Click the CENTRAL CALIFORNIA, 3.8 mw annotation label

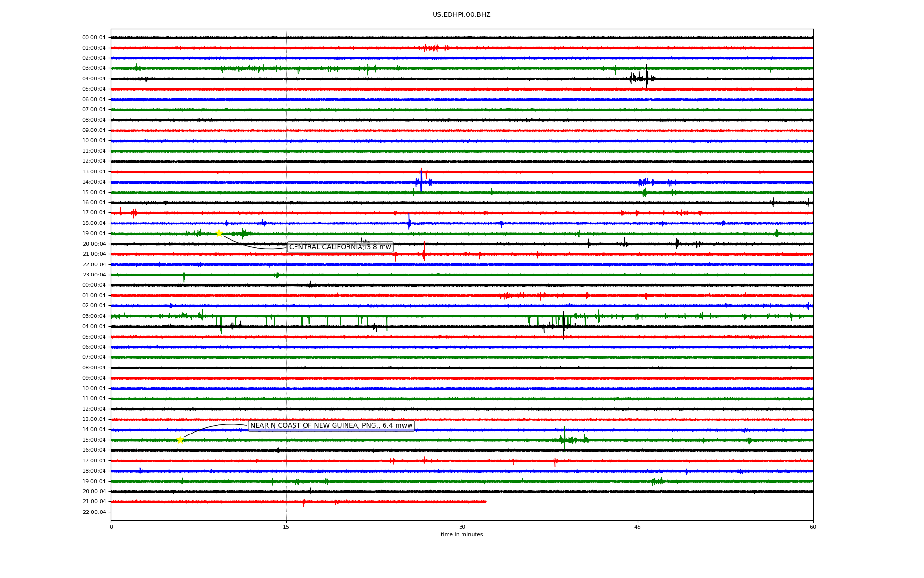point(340,247)
